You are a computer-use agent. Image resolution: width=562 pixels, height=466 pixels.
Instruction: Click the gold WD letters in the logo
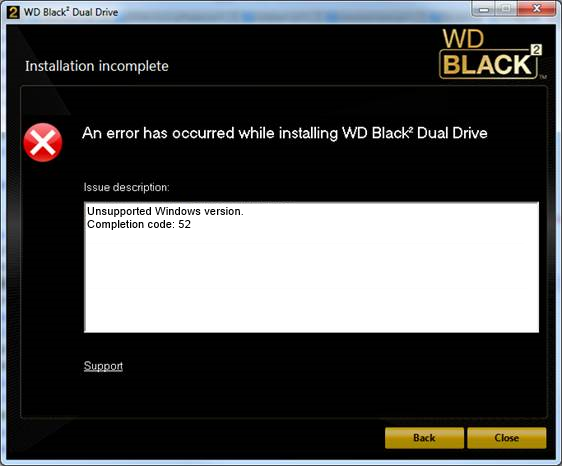463,38
